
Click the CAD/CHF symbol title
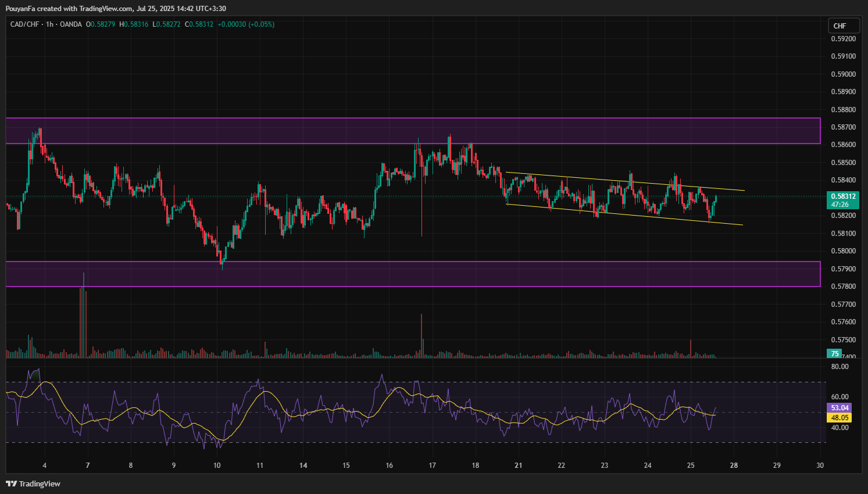(x=24, y=24)
